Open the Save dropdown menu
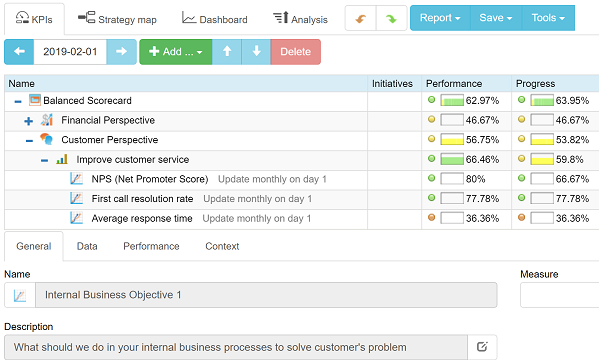Viewport: 600px width, 363px height. [x=496, y=18]
